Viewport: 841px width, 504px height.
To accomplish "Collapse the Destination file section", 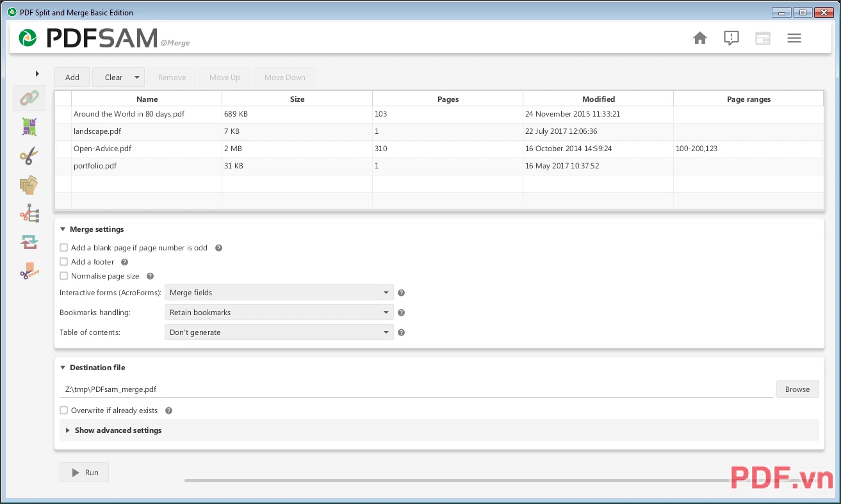I will click(x=63, y=368).
